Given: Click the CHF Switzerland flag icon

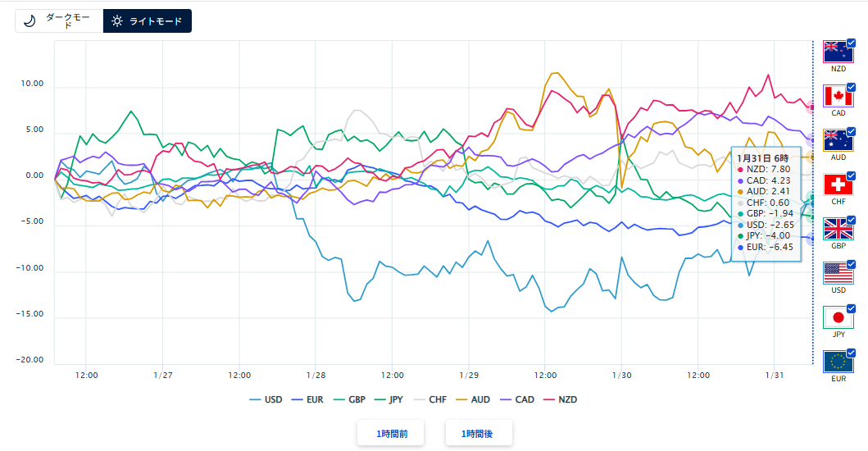Looking at the screenshot, I should [x=838, y=184].
